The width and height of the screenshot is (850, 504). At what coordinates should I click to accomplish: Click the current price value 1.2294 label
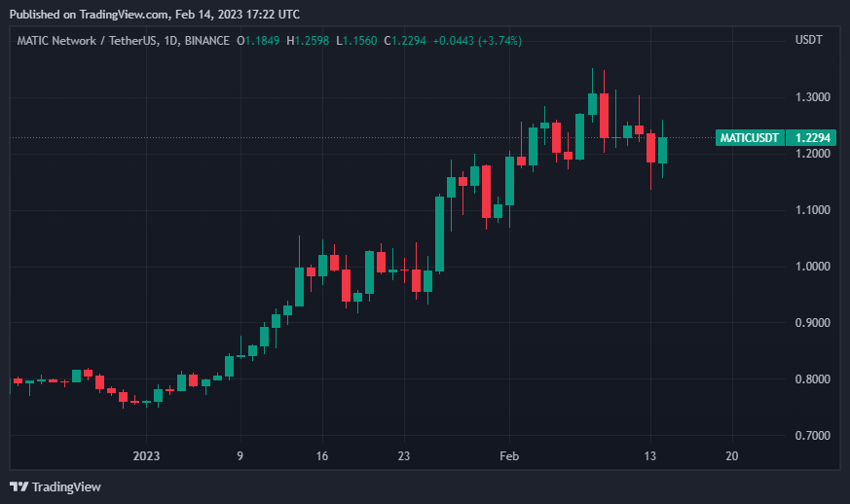(811, 137)
